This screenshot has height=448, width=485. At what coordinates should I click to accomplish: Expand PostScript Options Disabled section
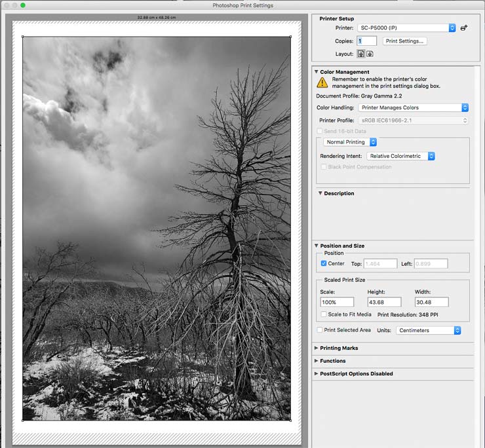coord(316,373)
